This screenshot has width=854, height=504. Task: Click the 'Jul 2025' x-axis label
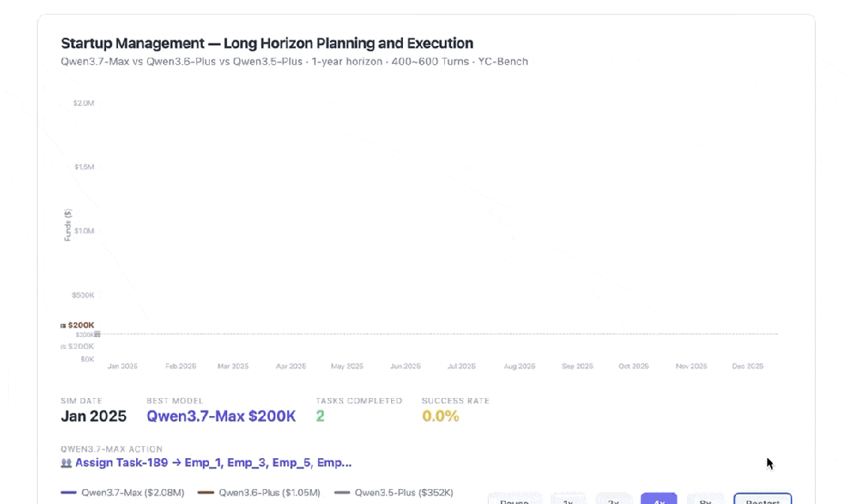pos(461,366)
